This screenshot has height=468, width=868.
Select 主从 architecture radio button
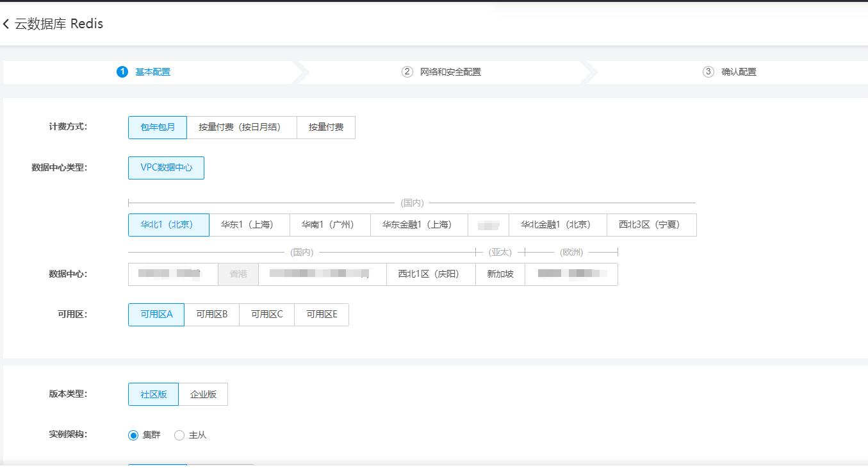pos(180,435)
